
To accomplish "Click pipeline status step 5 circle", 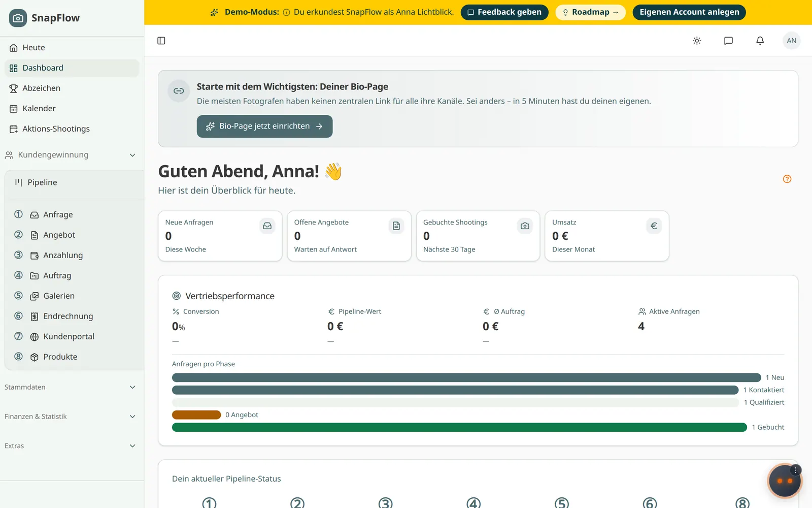I will [x=562, y=503].
